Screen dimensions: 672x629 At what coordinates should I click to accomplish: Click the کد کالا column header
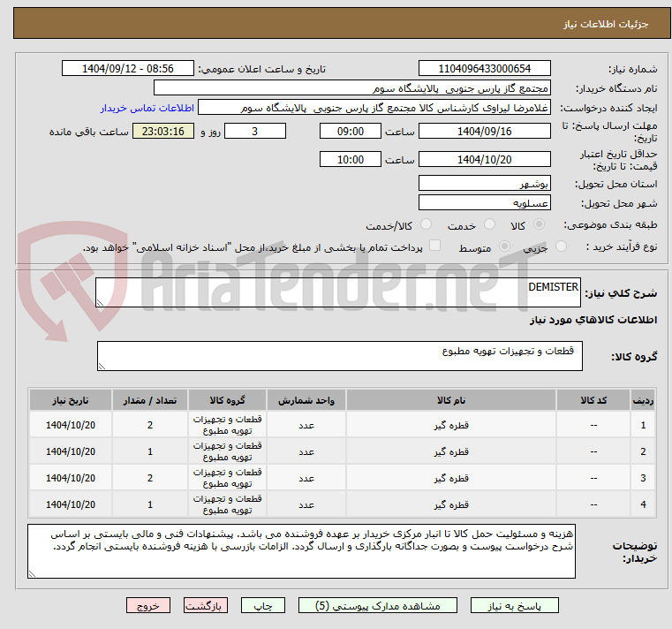(x=593, y=400)
